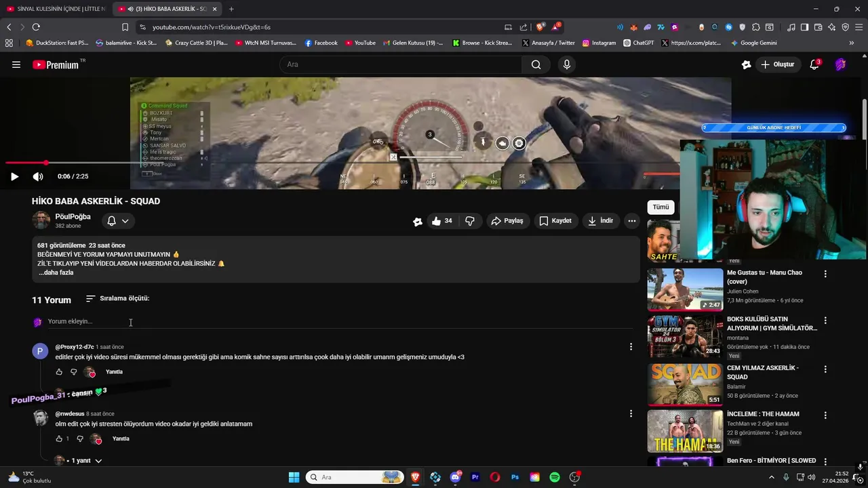Viewport: 868px width, 488px height.
Task: Open Brave Shields lion icon
Action: [x=540, y=27]
